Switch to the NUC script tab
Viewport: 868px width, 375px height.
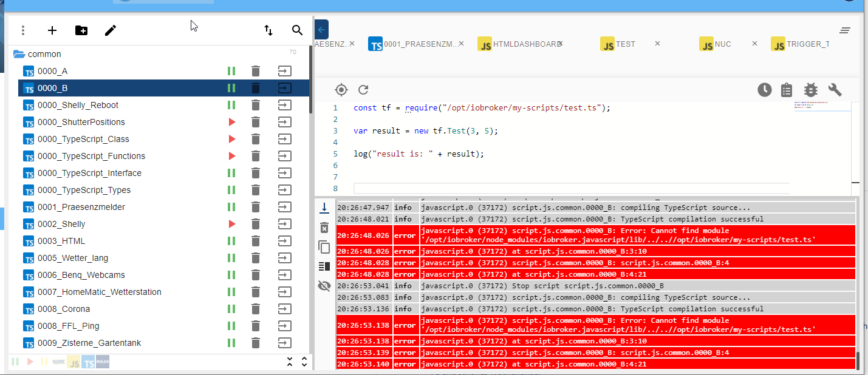pyautogui.click(x=723, y=44)
